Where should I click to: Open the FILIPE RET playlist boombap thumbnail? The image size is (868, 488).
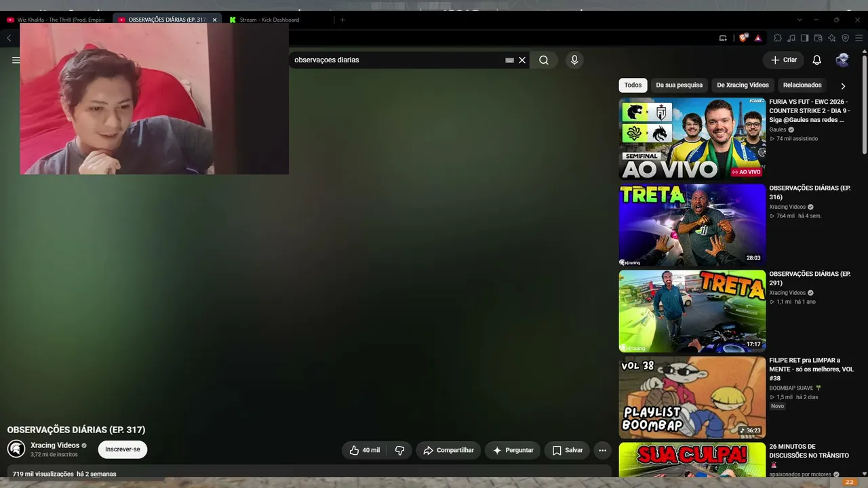(x=692, y=397)
